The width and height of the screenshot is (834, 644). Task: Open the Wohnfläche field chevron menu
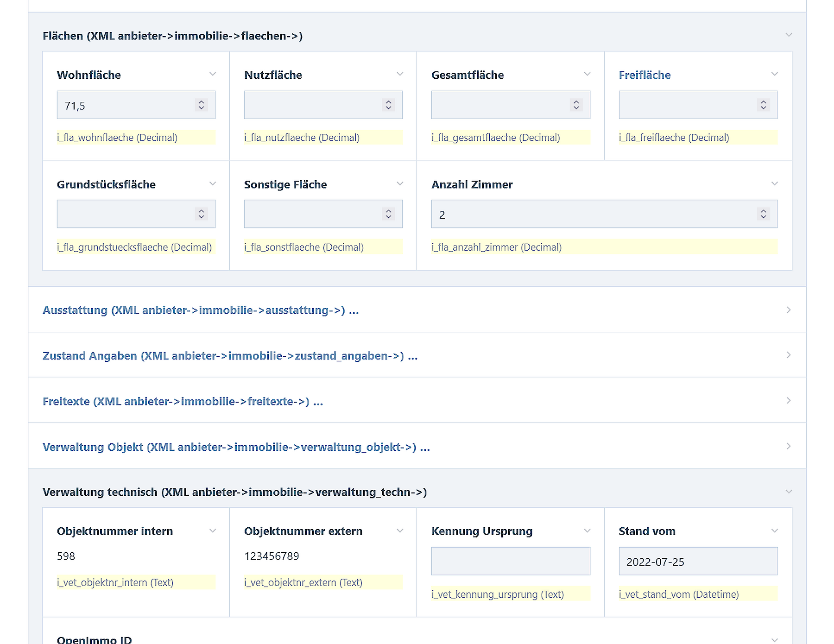coord(213,74)
